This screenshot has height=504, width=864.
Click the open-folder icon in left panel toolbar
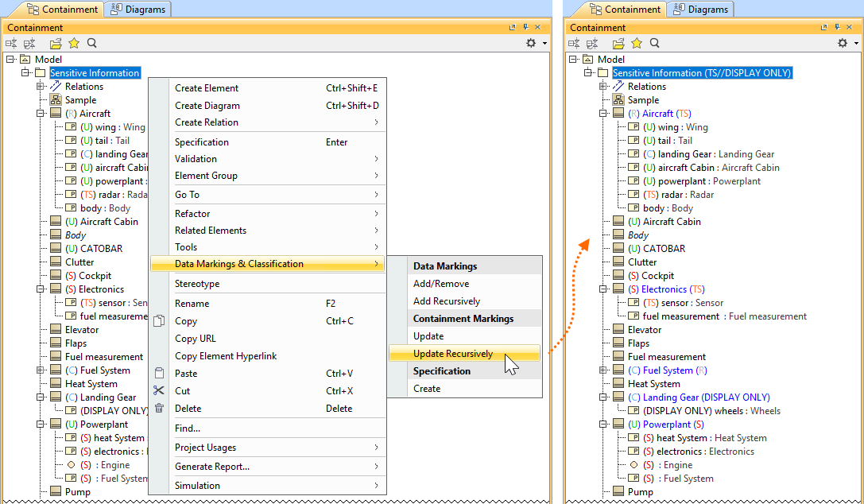(56, 43)
